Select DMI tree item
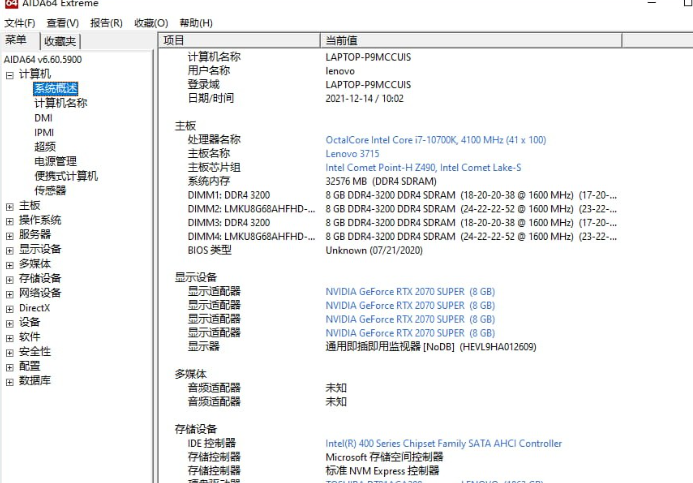 (x=43, y=118)
